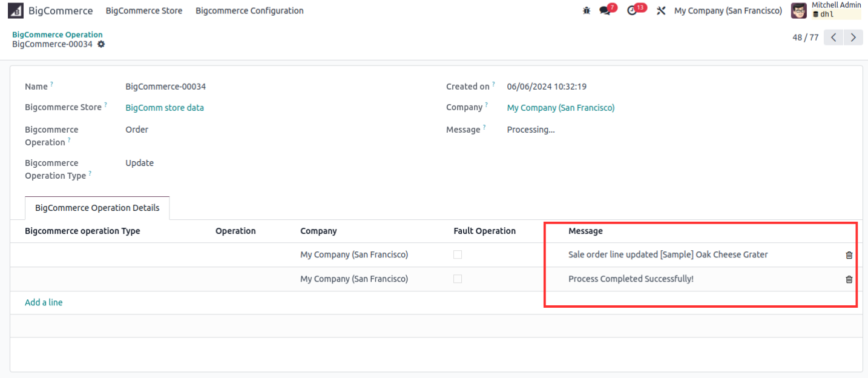The height and width of the screenshot is (378, 868).
Task: Select Company cell in Sale order line row
Action: [x=354, y=255]
